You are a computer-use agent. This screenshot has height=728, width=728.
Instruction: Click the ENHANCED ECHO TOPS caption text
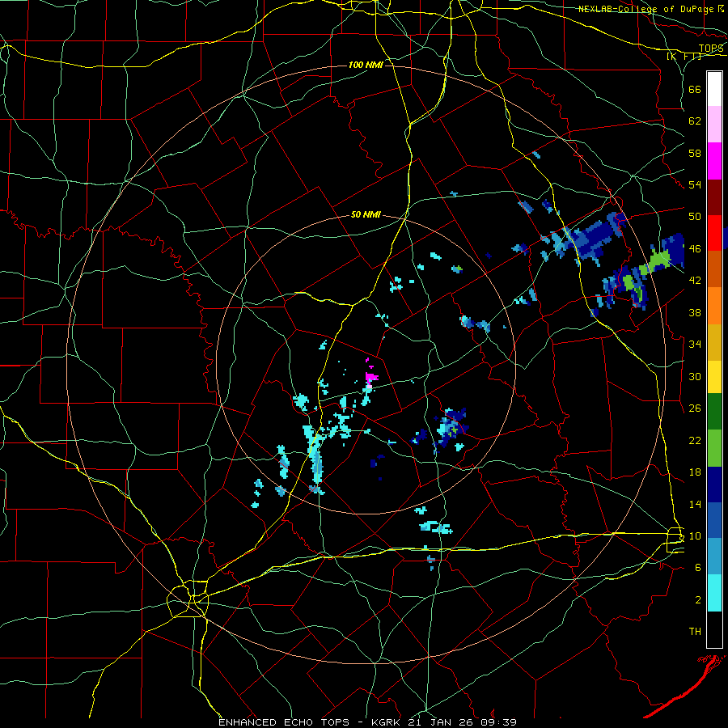(x=284, y=722)
